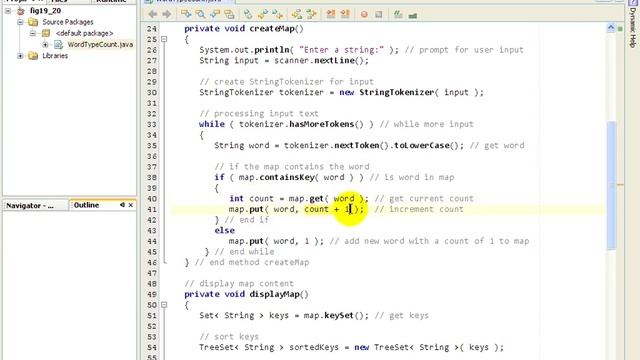Screen dimensions: 640x360
Task: Click '"Enter a string:"' string literal
Action: point(341,50)
